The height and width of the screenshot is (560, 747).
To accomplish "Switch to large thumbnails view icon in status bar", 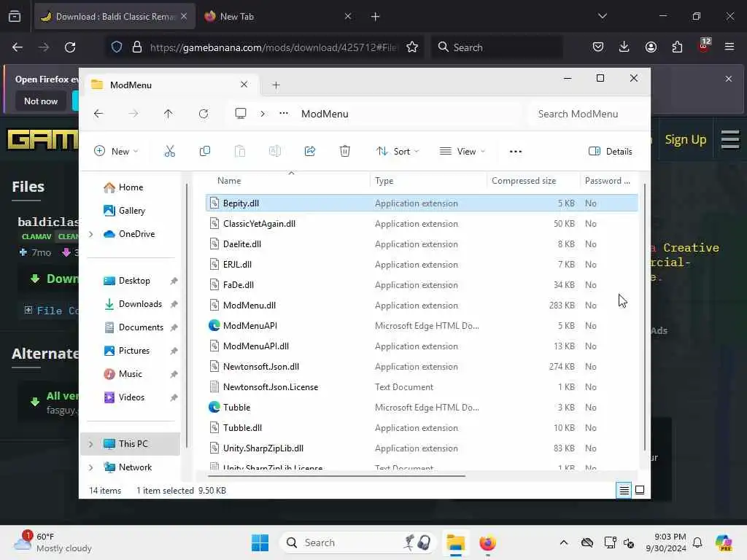I will pyautogui.click(x=640, y=490).
